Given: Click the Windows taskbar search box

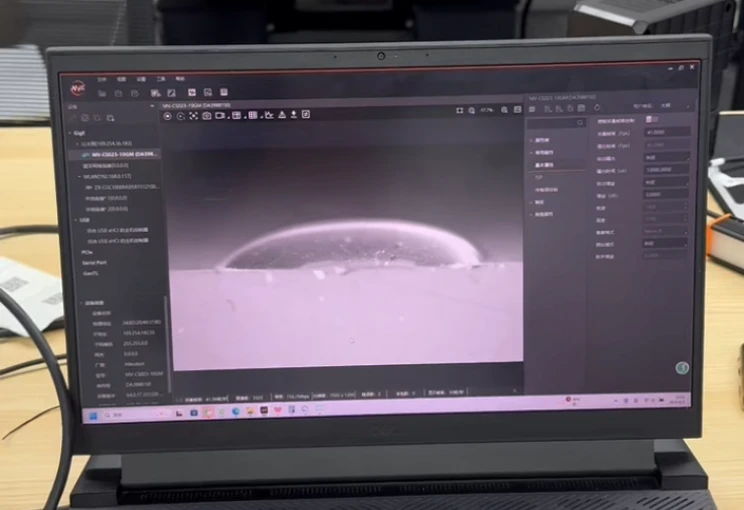Looking at the screenshot, I should [135, 415].
